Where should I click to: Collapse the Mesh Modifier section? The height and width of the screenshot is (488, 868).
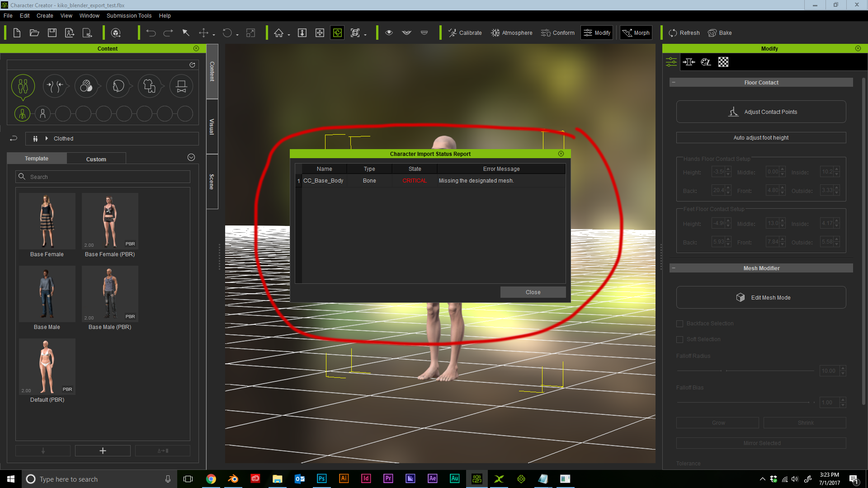(x=674, y=268)
